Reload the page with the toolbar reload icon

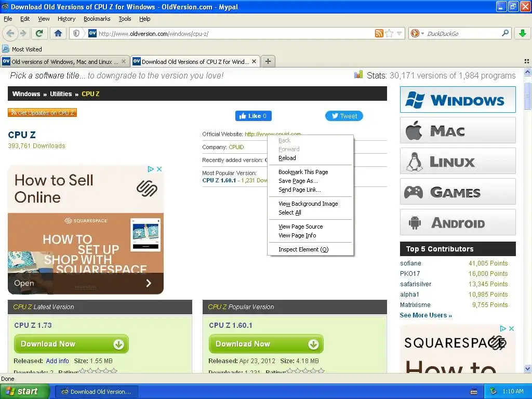coord(39,33)
